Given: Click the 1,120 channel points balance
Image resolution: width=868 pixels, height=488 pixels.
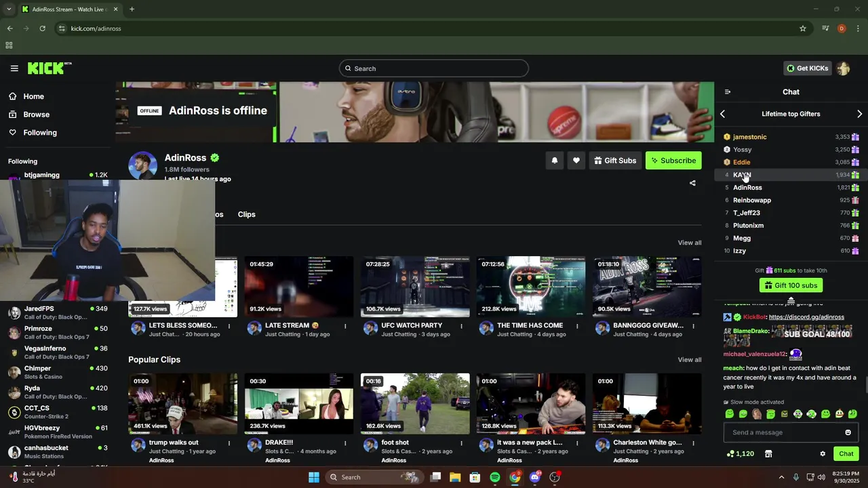Looking at the screenshot, I should coord(740,454).
